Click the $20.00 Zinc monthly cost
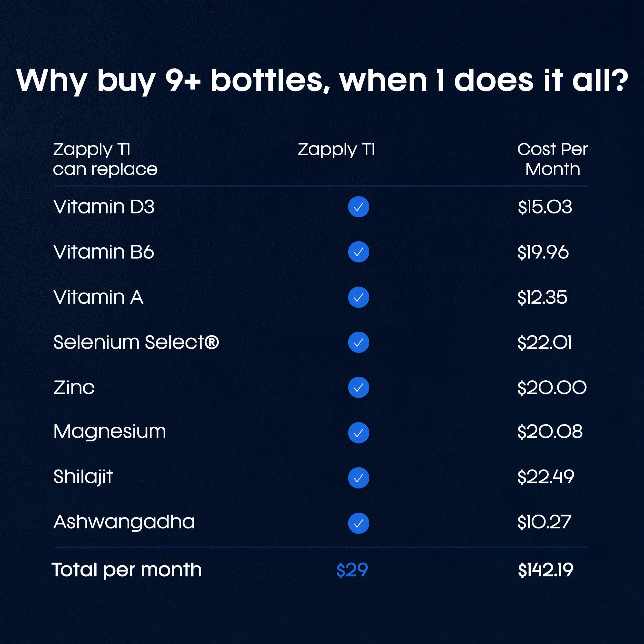Screen dimensions: 644x644 [x=552, y=388]
